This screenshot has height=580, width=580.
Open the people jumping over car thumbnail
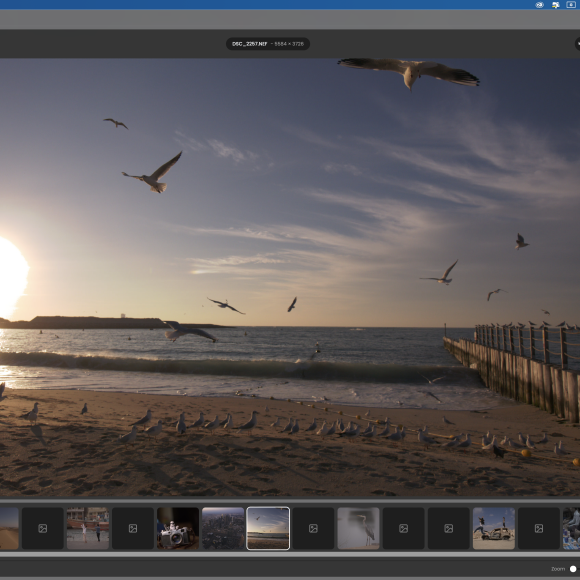click(x=494, y=528)
